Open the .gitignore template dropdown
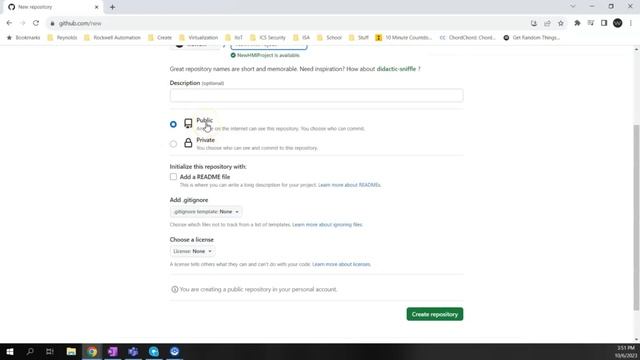Image resolution: width=640 pixels, height=360 pixels. [206, 212]
